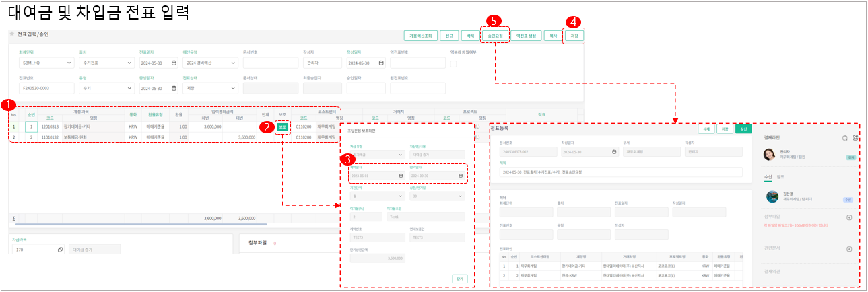Click the favorite star beside 전표입력/승인
The width and height of the screenshot is (868, 292).
12,34
